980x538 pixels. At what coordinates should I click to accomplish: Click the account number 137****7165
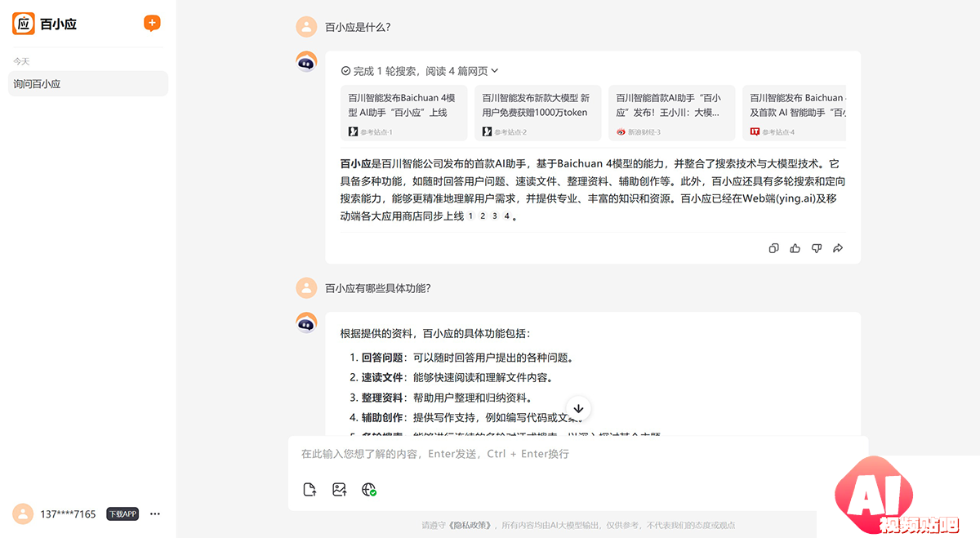[68, 514]
